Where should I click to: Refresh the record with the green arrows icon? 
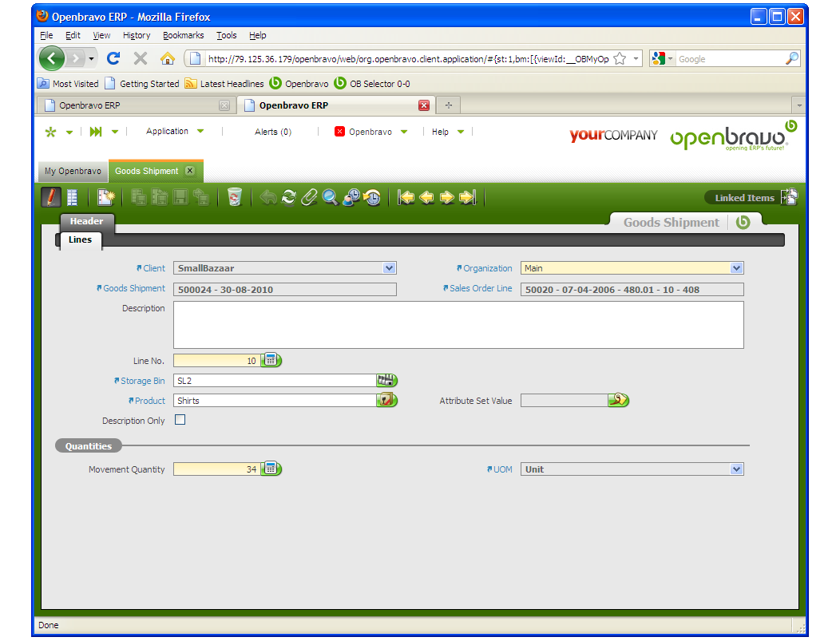pos(289,197)
